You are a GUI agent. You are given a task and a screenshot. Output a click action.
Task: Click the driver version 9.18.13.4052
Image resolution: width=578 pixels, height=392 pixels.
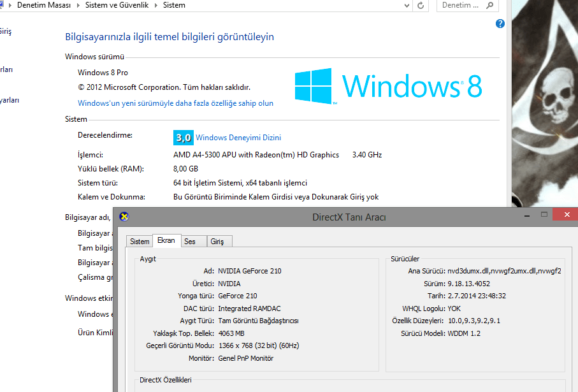(469, 284)
